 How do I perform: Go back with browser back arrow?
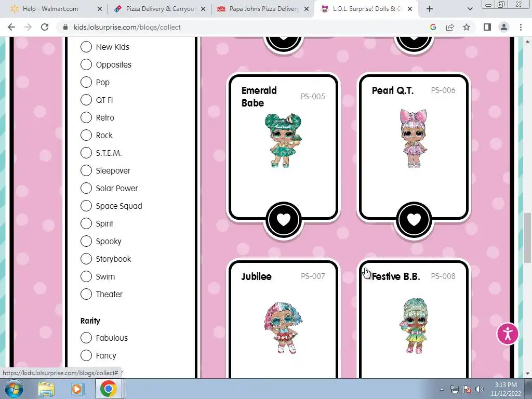(x=11, y=27)
